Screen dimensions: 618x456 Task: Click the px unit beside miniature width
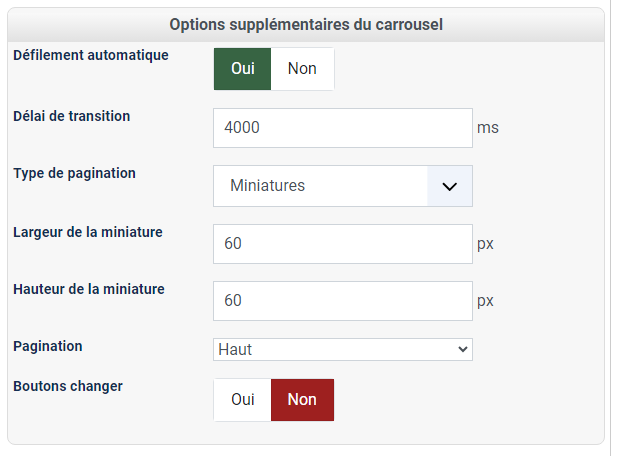coord(486,243)
